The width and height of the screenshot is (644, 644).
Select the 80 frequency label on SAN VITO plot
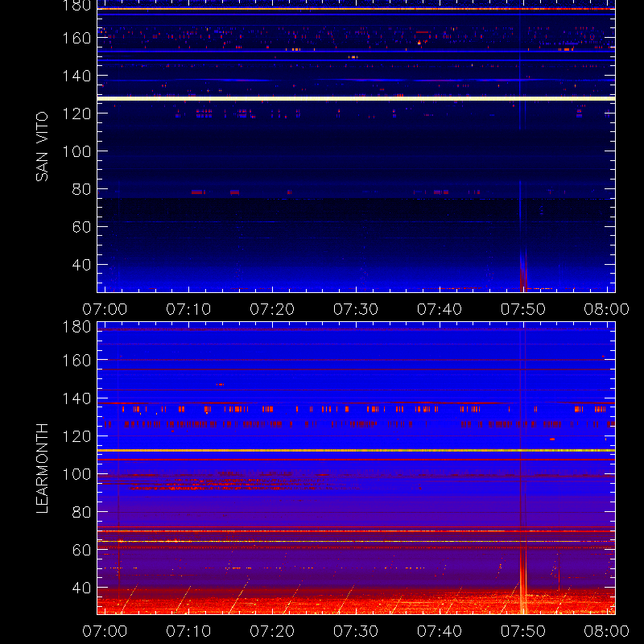[81, 189]
